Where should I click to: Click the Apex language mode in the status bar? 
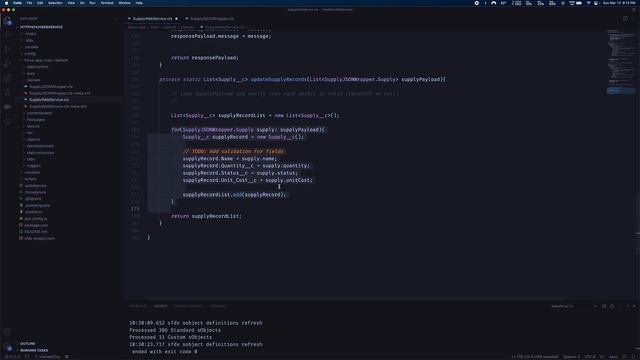click(613, 357)
